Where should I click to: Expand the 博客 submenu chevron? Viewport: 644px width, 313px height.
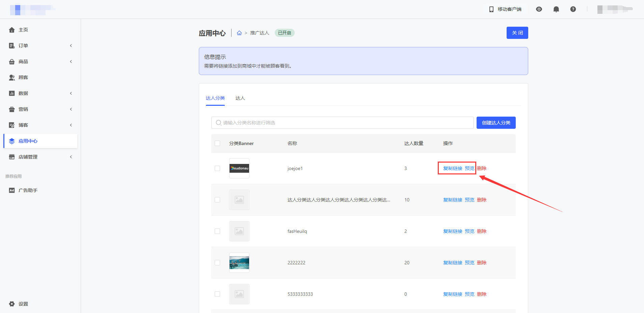tap(71, 125)
